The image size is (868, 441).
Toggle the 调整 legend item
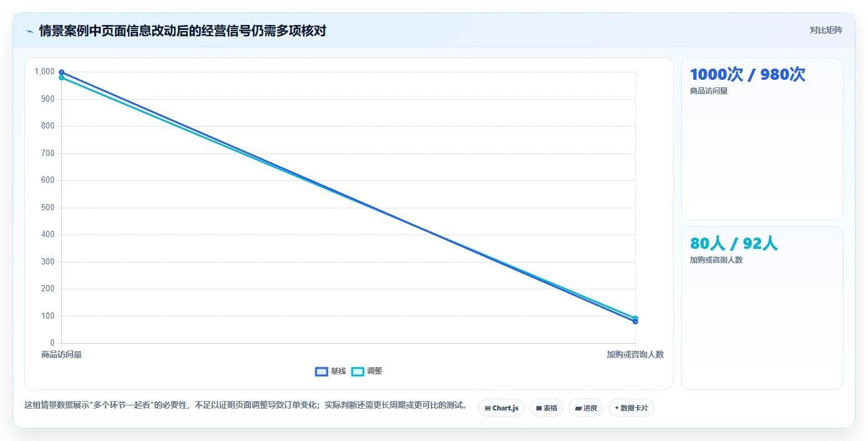(x=367, y=371)
